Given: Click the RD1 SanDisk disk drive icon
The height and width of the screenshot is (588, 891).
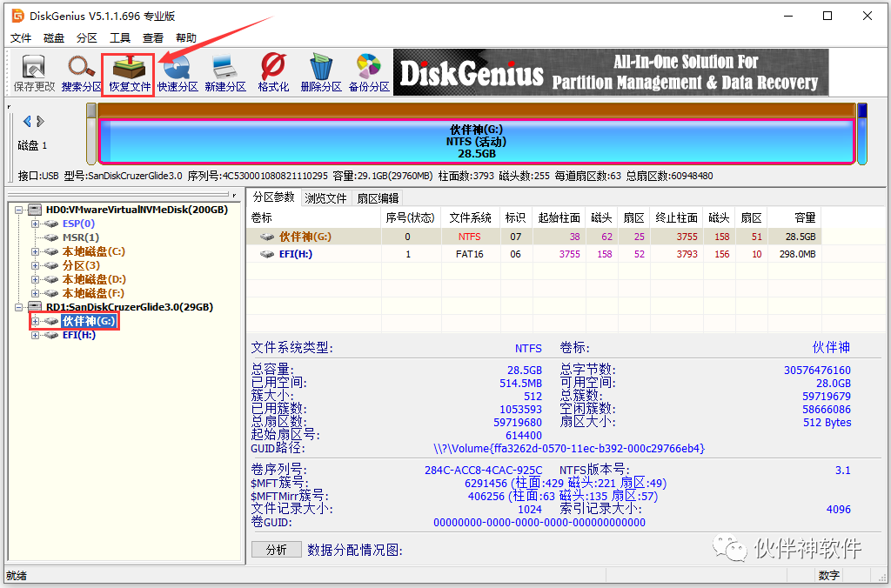Looking at the screenshot, I should point(35,307).
